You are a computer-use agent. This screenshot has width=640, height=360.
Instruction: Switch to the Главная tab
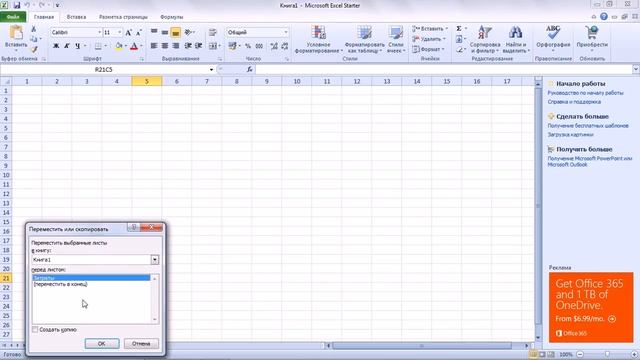point(44,17)
